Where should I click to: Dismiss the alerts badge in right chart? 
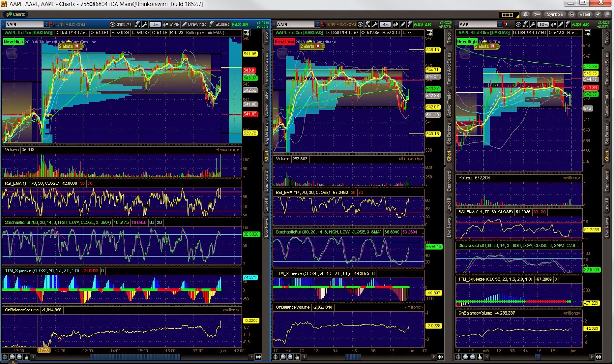[x=493, y=46]
